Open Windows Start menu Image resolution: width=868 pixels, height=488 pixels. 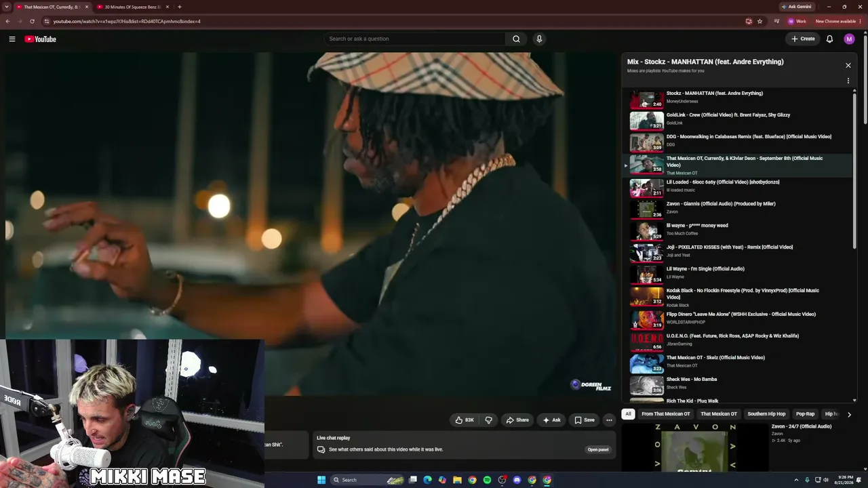pos(321,480)
